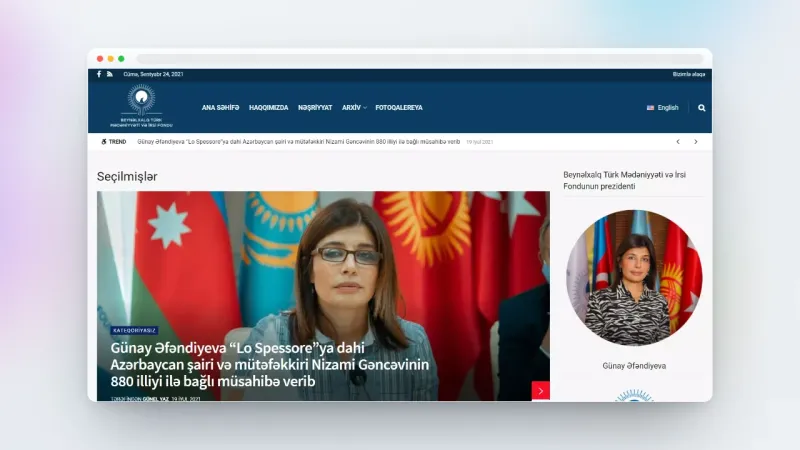Click the red close window dot
The image size is (800, 450).
click(x=100, y=59)
